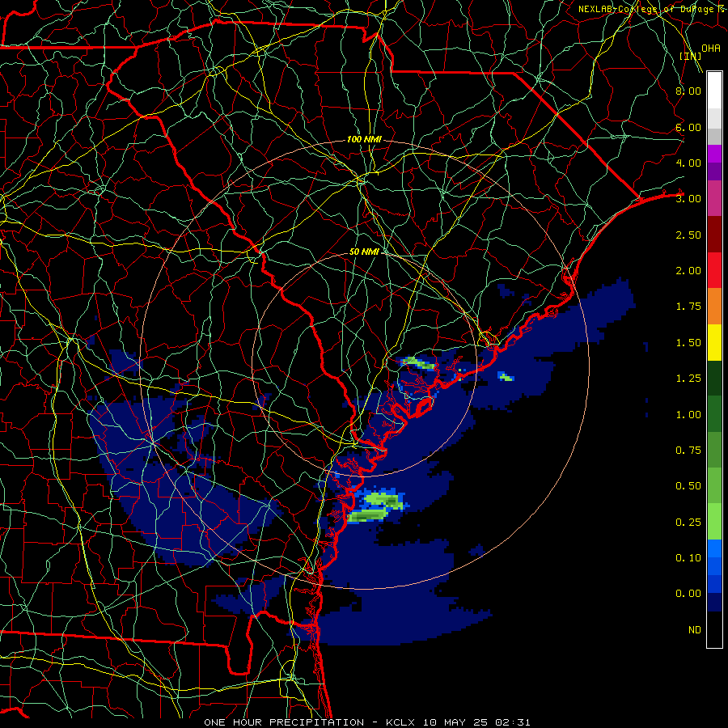Click the 0.00 legend value
The width and height of the screenshot is (728, 728).
point(688,594)
